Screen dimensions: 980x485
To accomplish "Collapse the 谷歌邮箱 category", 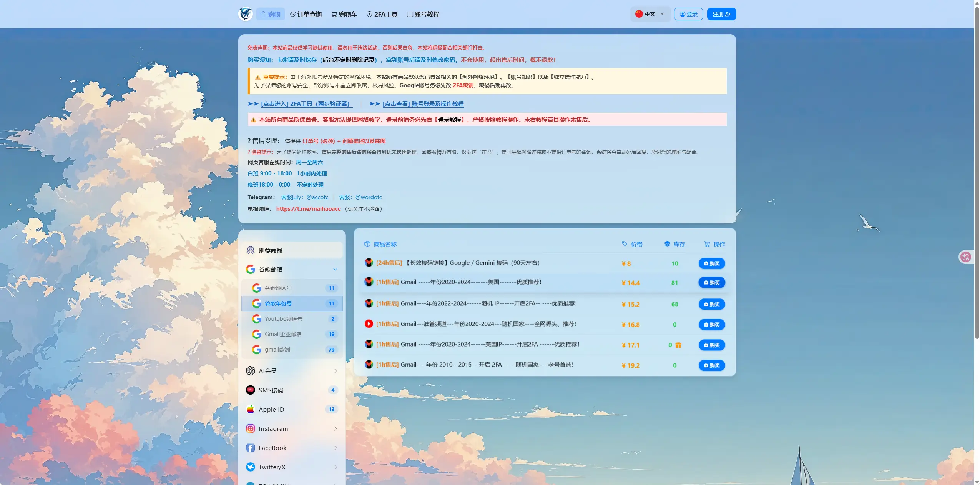I will click(x=292, y=269).
